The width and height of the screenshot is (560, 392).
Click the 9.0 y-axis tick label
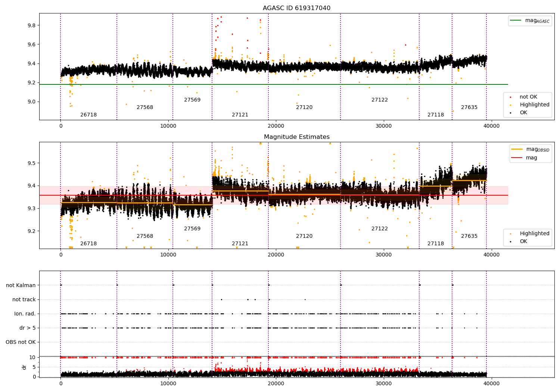[x=31, y=102]
